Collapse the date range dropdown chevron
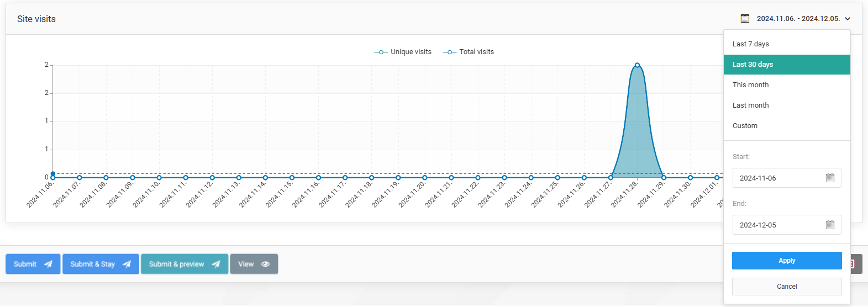 click(x=848, y=19)
